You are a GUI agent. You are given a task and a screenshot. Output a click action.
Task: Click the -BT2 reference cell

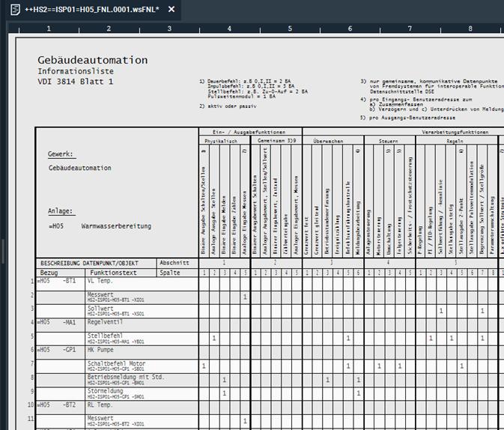point(69,405)
